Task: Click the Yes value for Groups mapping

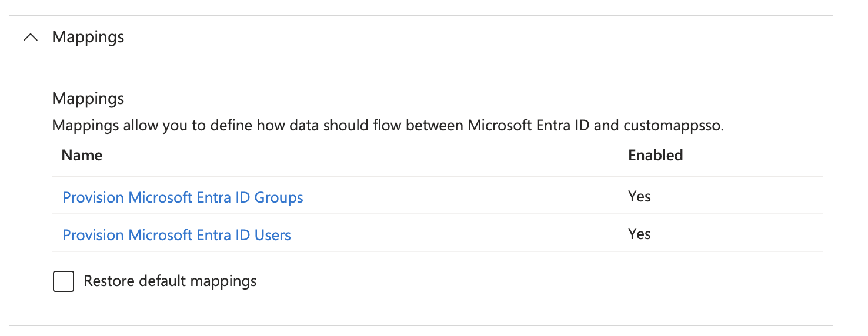Action: 639,196
